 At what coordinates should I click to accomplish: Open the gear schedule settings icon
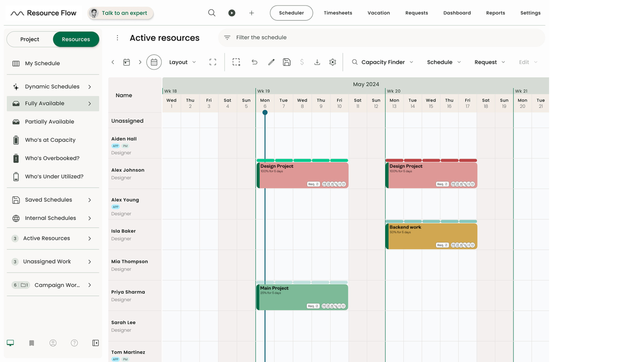click(333, 62)
